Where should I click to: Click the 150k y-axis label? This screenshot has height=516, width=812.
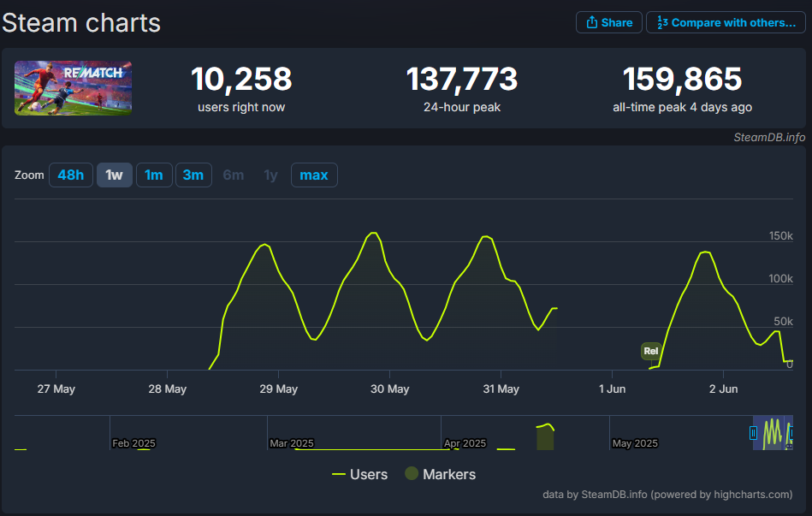click(781, 235)
